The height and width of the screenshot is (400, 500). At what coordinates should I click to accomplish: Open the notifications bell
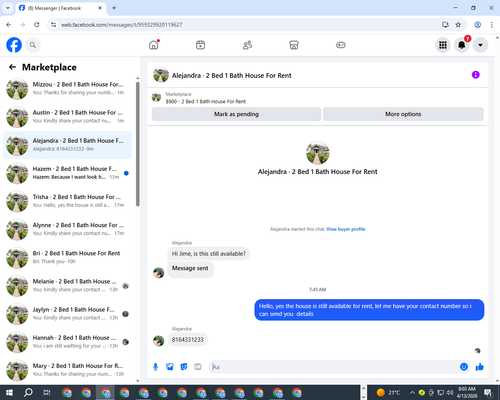[462, 45]
